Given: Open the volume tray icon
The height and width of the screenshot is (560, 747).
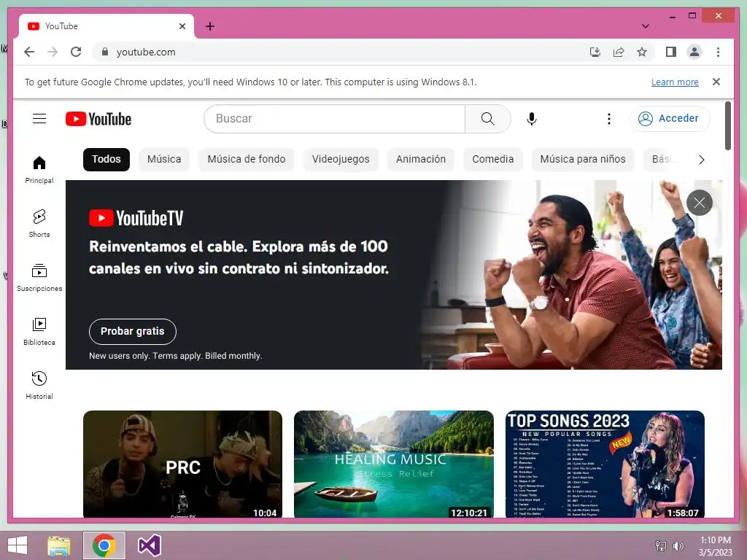Looking at the screenshot, I should point(678,545).
